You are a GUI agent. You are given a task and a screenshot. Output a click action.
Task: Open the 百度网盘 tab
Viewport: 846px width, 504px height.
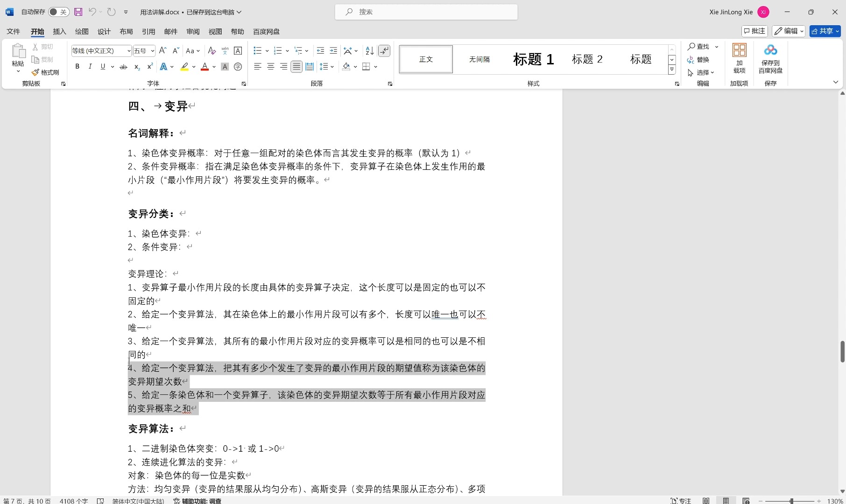click(266, 31)
